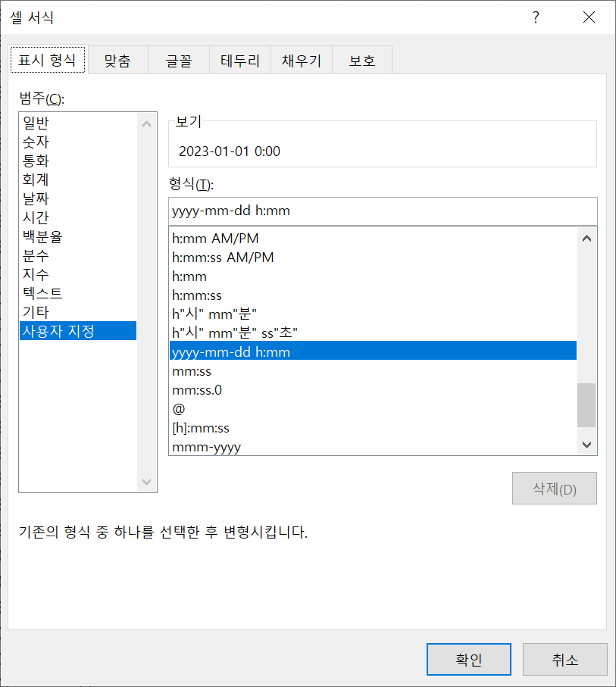
Task: Choose format [h]:mm:ss
Action: [x=373, y=428]
